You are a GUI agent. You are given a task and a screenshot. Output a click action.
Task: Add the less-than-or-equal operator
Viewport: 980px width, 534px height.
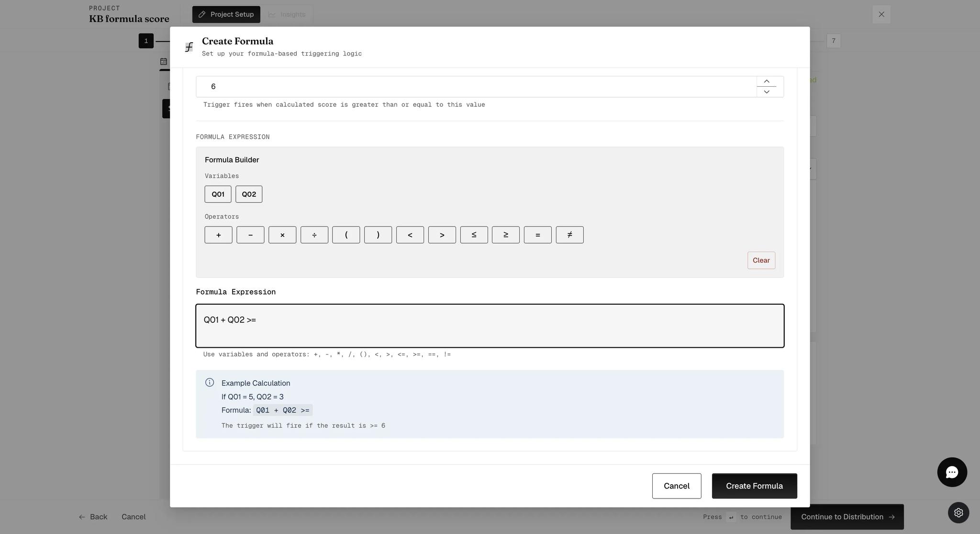tap(474, 235)
